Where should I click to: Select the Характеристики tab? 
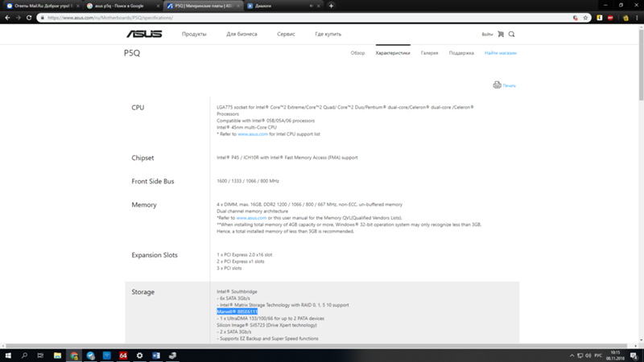393,53
